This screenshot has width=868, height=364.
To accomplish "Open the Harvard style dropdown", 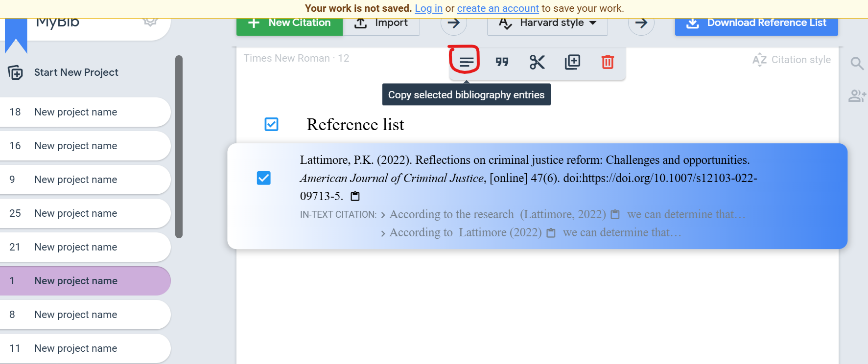I will pos(547,23).
